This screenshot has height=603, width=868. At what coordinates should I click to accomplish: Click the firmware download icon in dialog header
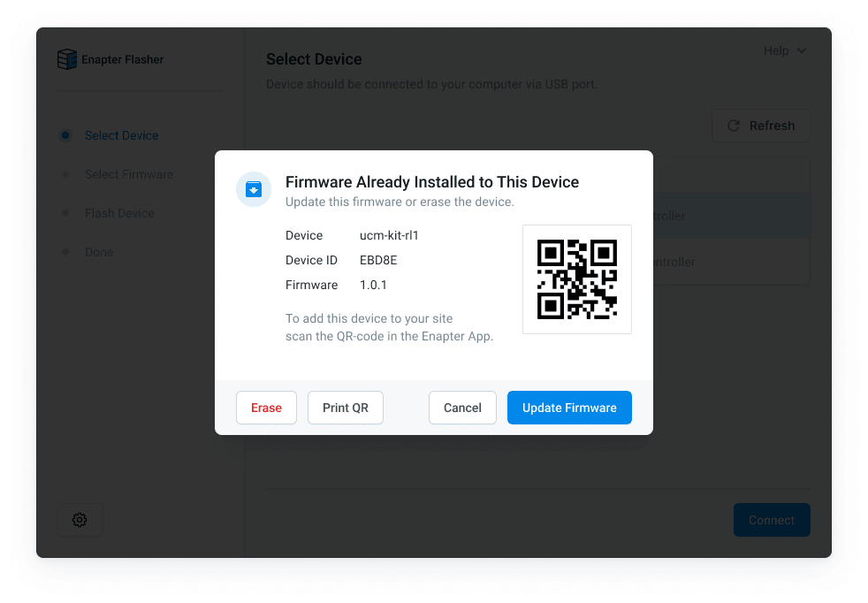[x=254, y=189]
